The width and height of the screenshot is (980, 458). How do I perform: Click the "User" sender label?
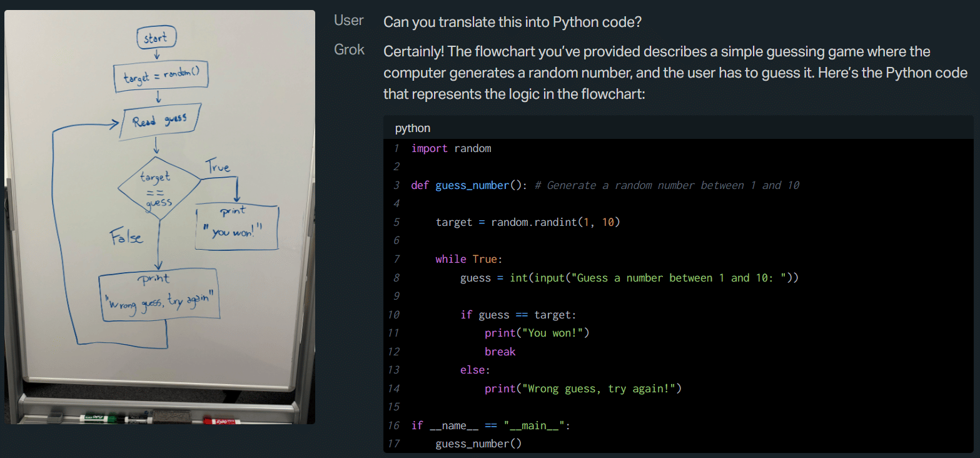[348, 21]
